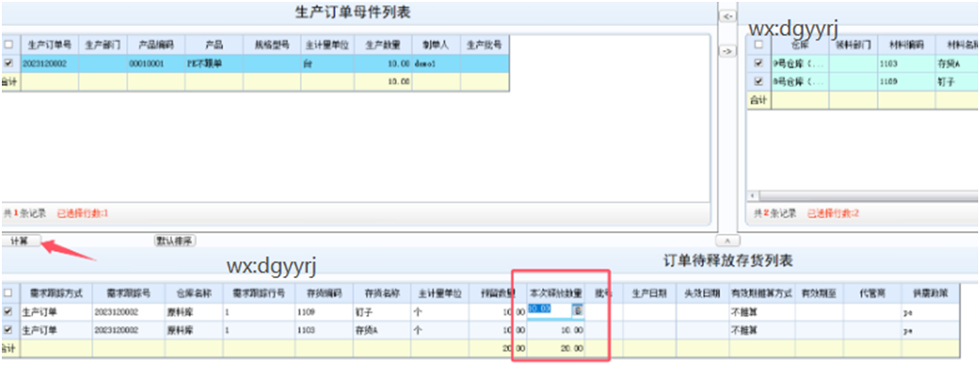980x372 pixels.
Task: Toggle select-all checkbox in production order list
Action: pos(9,44)
